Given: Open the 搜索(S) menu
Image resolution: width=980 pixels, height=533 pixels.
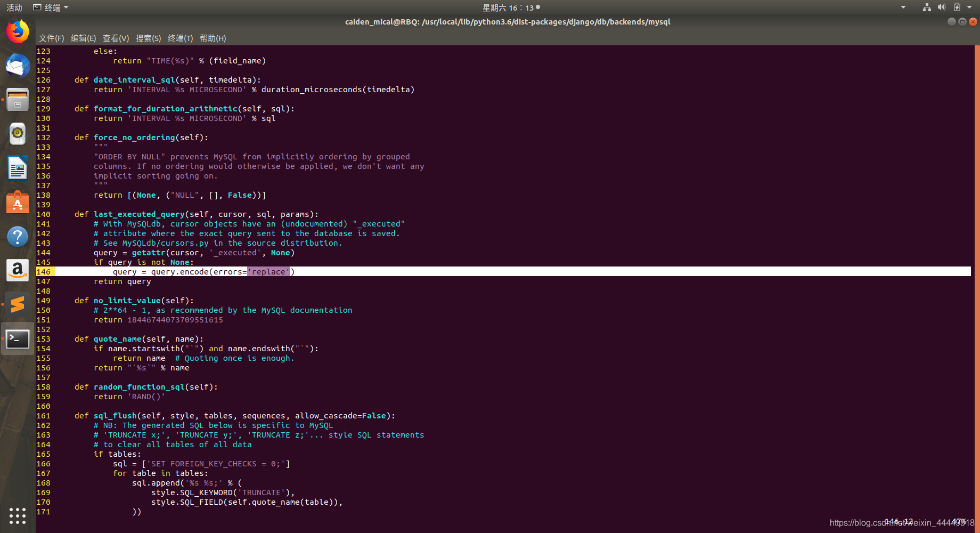Looking at the screenshot, I should 149,38.
